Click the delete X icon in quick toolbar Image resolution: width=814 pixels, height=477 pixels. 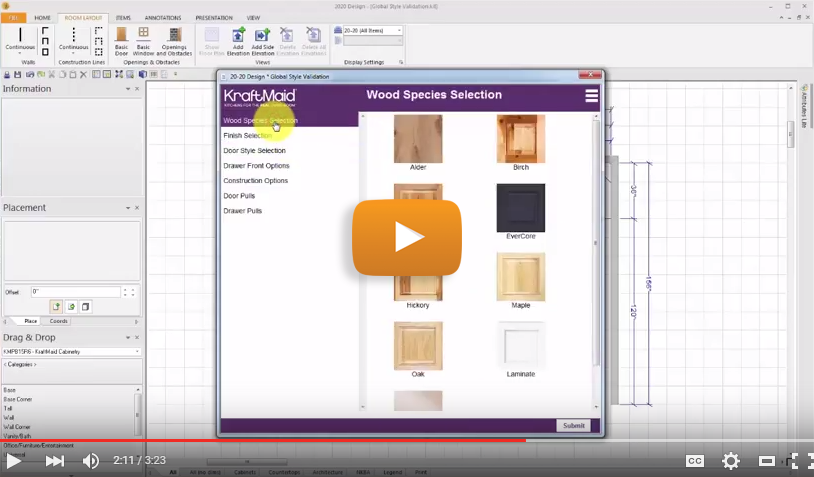click(83, 75)
